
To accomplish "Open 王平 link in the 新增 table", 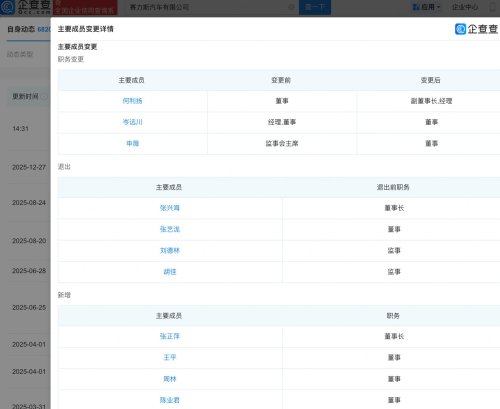I will click(x=170, y=358).
